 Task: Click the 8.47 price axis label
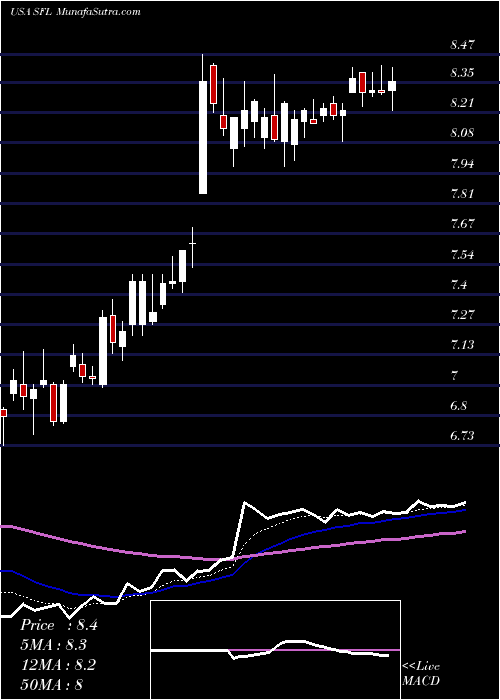coord(463,45)
